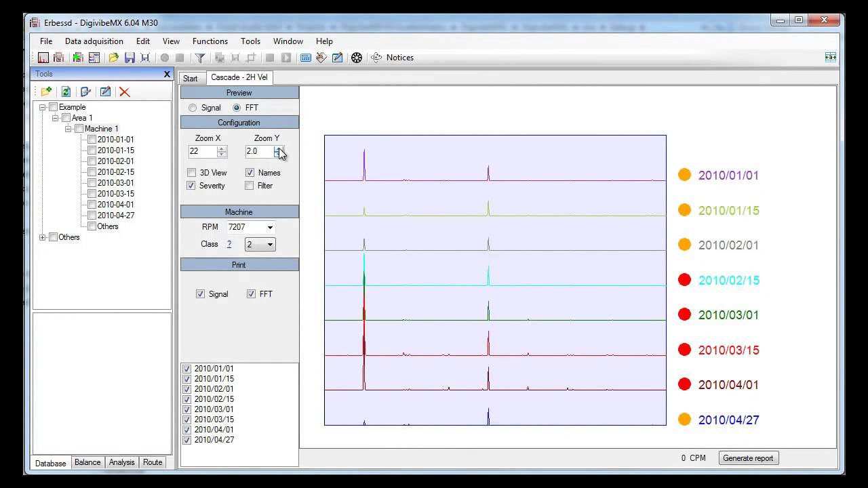This screenshot has height=488, width=868.
Task: Open the Class dropdown
Action: click(270, 245)
